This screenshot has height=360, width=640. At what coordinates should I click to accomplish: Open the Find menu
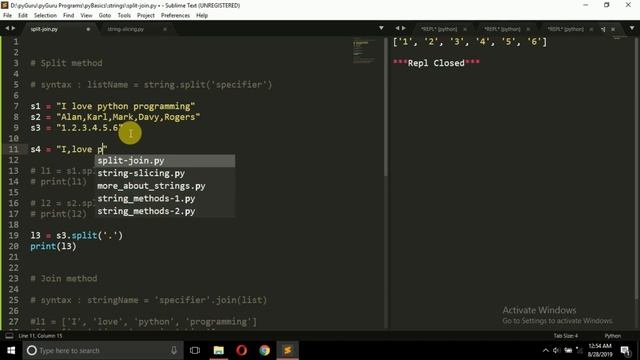coord(69,15)
